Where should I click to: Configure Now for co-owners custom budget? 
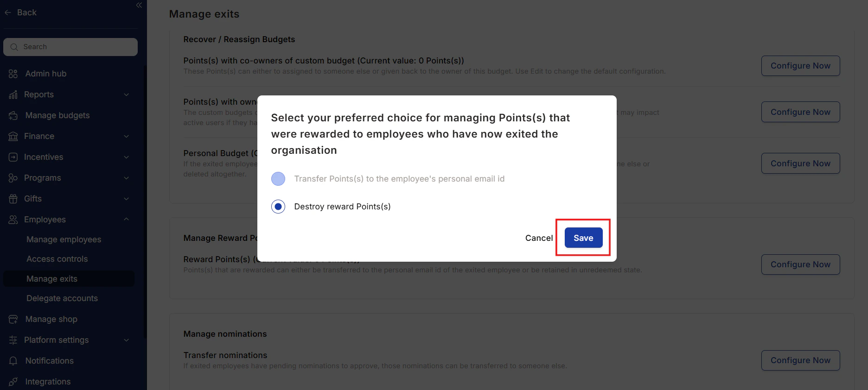(x=800, y=66)
